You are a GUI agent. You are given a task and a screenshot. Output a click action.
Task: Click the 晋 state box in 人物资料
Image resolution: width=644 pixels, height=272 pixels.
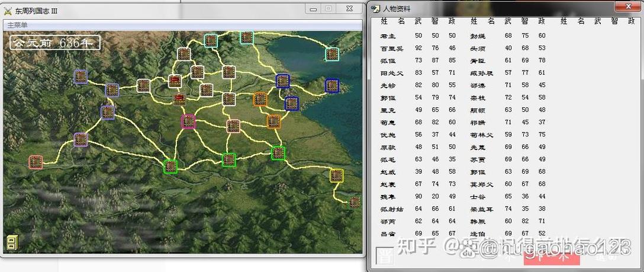385,257
